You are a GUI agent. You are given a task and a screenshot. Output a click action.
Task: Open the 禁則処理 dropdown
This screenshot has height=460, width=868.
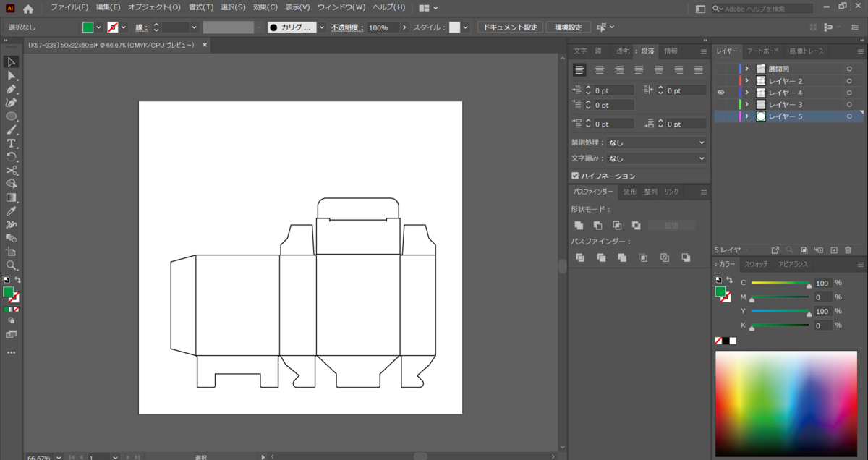pyautogui.click(x=656, y=143)
